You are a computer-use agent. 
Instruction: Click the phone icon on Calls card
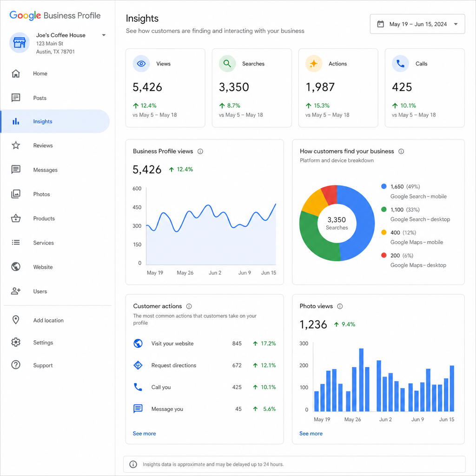tap(400, 64)
